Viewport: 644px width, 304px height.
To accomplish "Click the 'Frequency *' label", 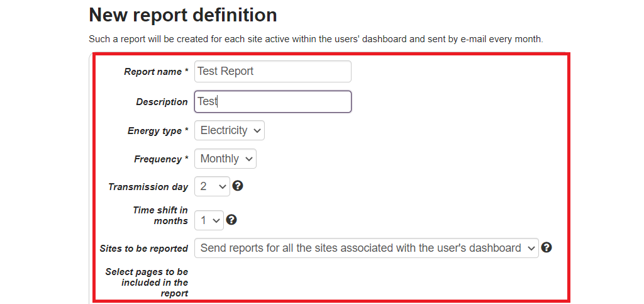I will tap(161, 159).
